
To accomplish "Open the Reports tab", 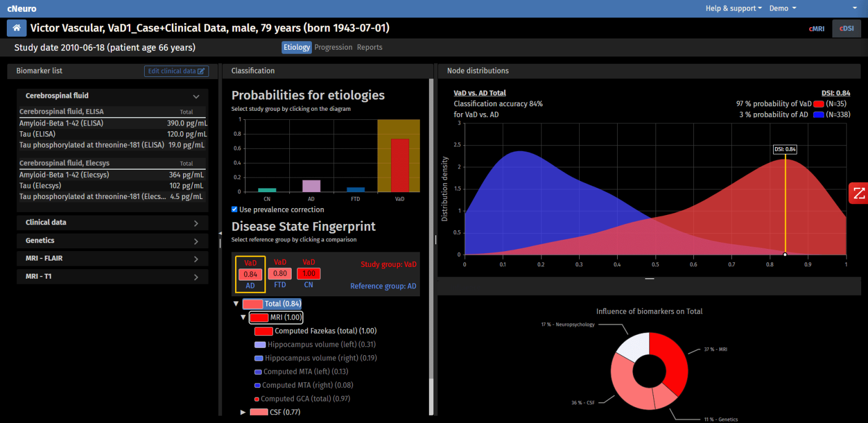I will pos(370,48).
